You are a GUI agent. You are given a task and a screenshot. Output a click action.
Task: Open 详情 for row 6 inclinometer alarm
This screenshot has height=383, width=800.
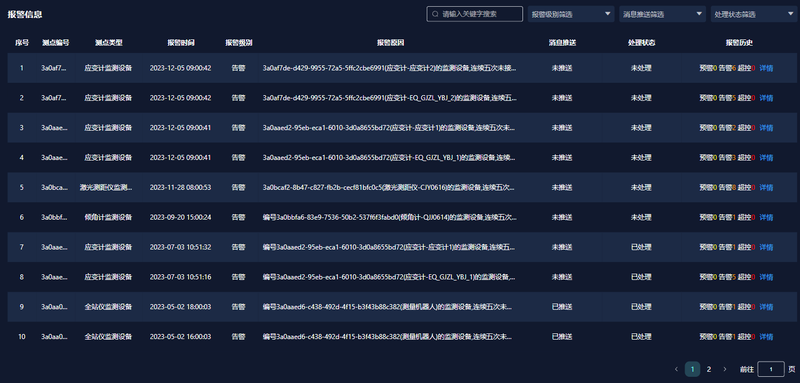tap(766, 217)
